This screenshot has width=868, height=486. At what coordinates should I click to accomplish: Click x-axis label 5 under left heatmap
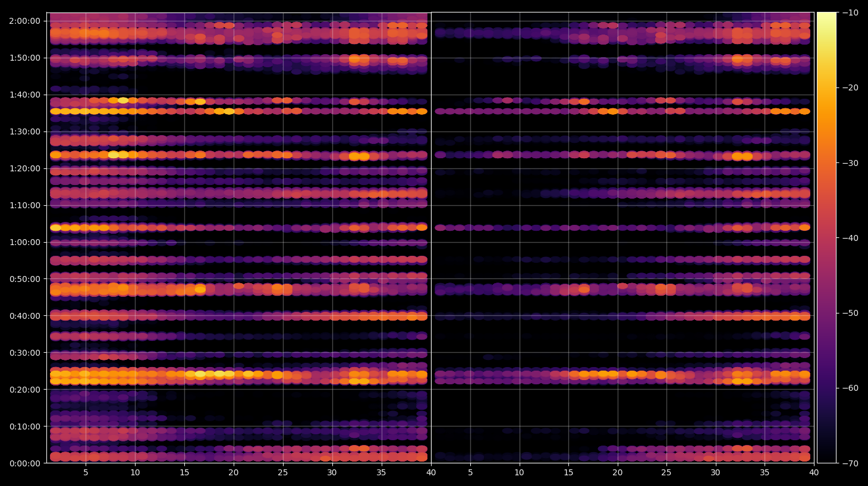[x=86, y=472]
